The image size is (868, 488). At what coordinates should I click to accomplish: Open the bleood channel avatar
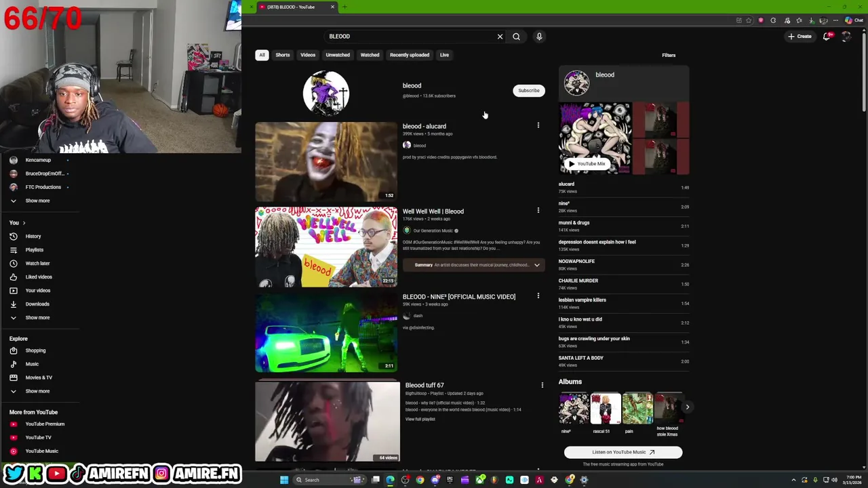pos(326,93)
